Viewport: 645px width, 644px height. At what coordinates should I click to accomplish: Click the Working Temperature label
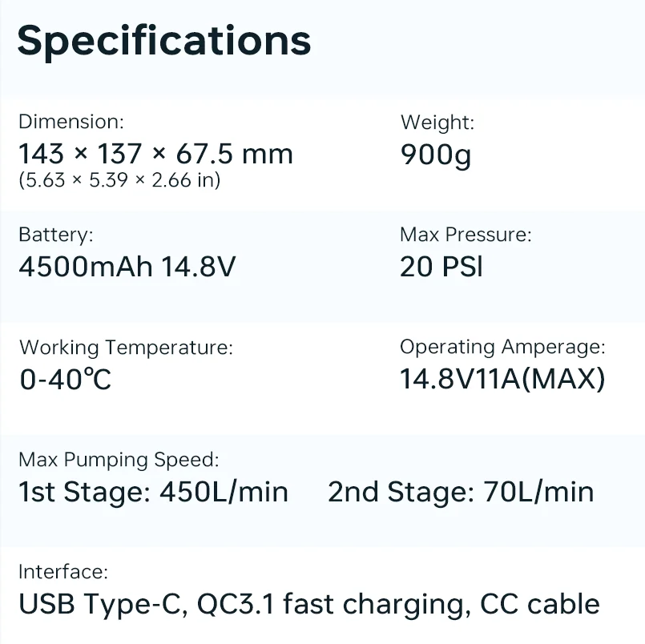(x=126, y=348)
